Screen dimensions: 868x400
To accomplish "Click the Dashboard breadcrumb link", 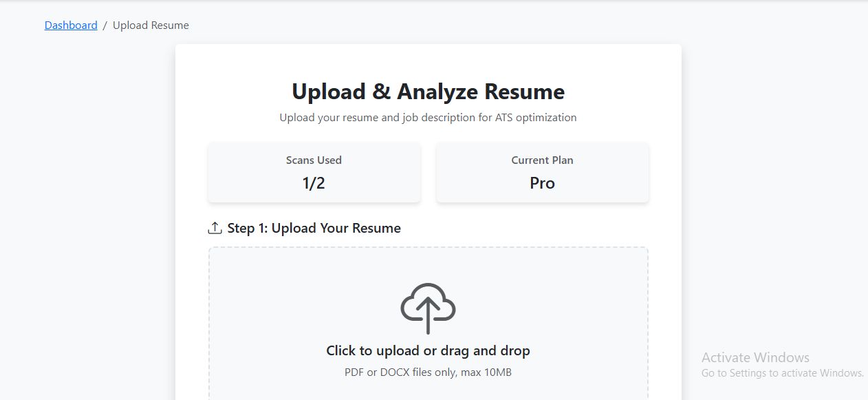I will (x=71, y=25).
